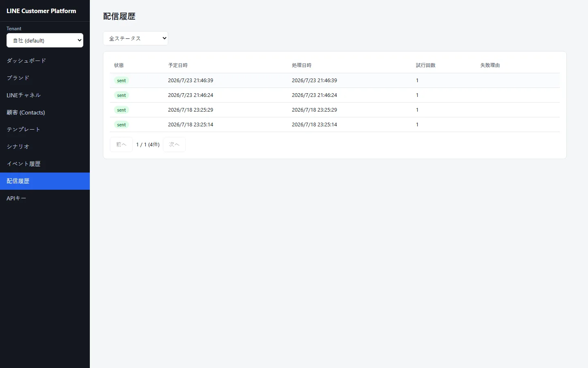Click processed time 2026/7/18 23:25:14
The width and height of the screenshot is (588, 368).
[314, 125]
